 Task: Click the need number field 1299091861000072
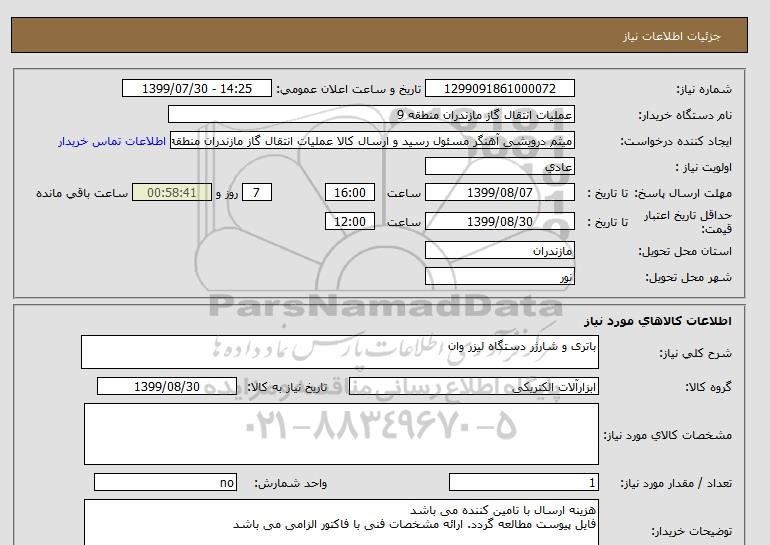pyautogui.click(x=499, y=88)
